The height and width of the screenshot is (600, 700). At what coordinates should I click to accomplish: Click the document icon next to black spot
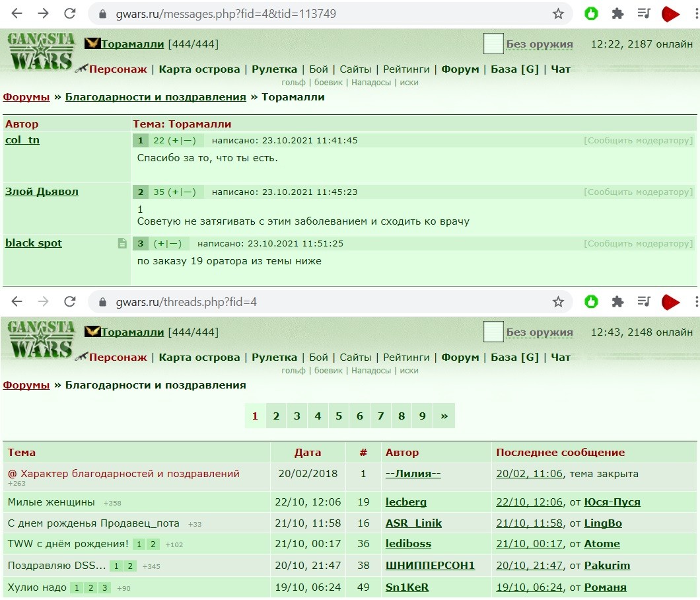click(122, 243)
